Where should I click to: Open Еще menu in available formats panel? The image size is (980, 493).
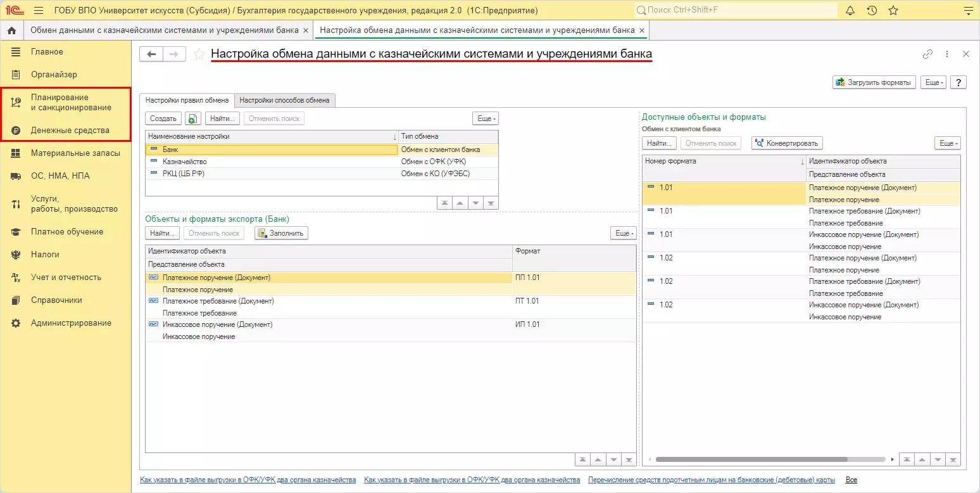tap(947, 143)
